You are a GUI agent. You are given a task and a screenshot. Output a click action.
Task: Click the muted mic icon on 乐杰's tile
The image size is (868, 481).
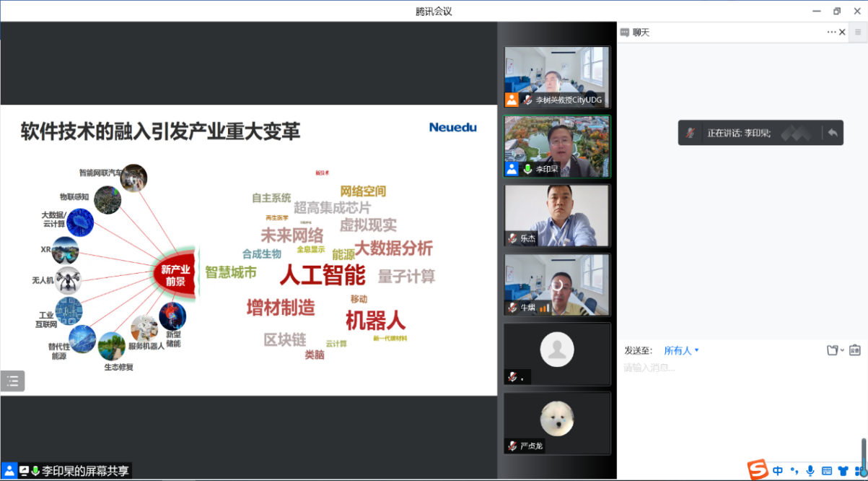(512, 238)
